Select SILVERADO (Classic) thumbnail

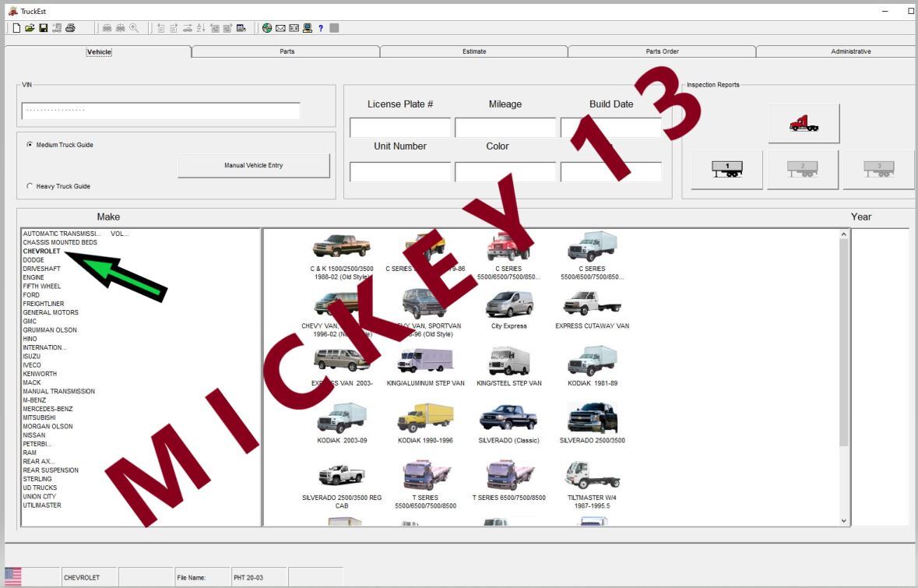pyautogui.click(x=508, y=417)
